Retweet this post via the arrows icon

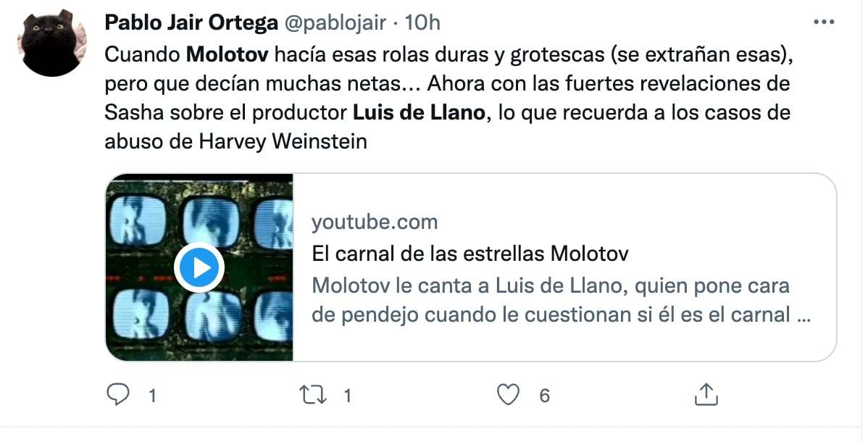[x=312, y=395]
